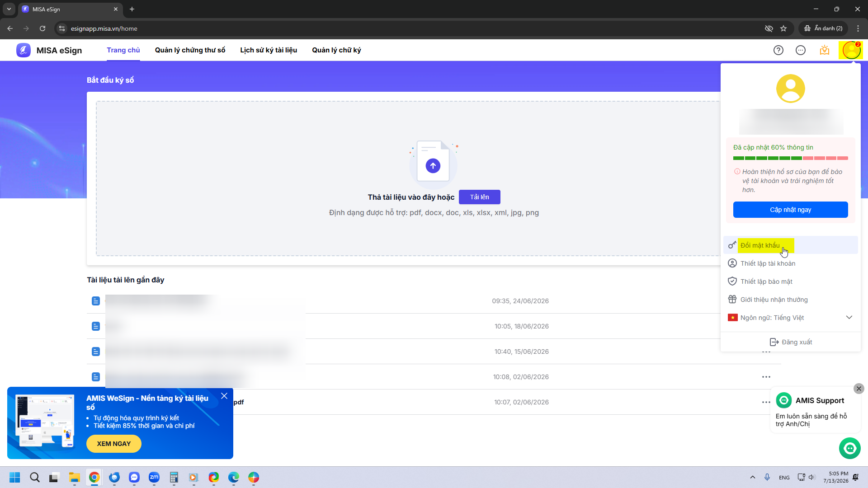868x488 pixels.
Task: Open Lịch sử ký tài liệu tab
Action: pyautogui.click(x=269, y=50)
